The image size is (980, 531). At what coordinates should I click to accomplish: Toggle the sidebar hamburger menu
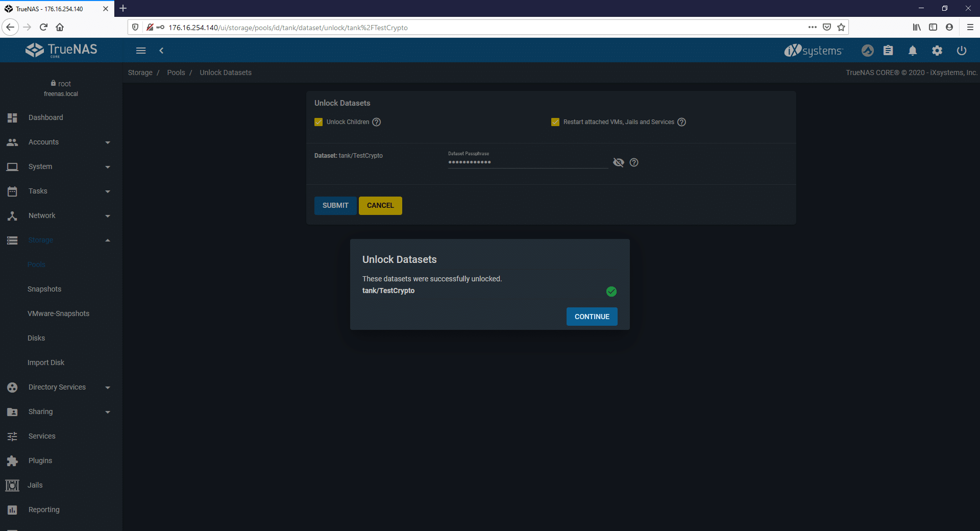point(141,51)
